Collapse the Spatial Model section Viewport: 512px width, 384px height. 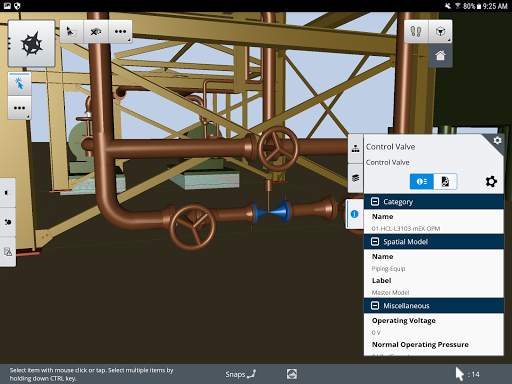[375, 242]
